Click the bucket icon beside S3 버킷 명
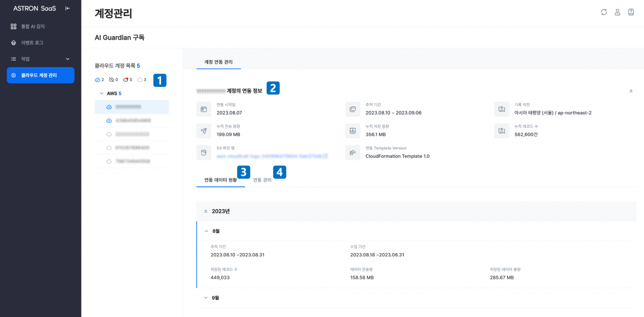The height and width of the screenshot is (317, 644). coord(203,153)
